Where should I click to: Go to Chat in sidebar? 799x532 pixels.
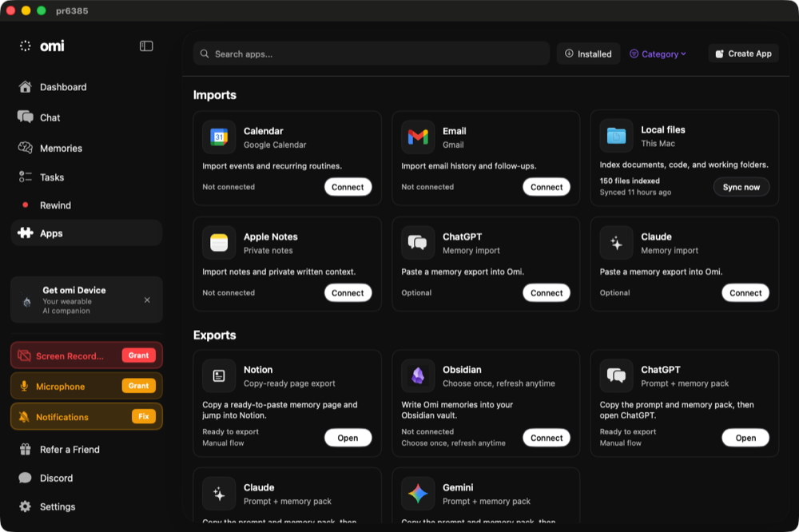(86, 117)
